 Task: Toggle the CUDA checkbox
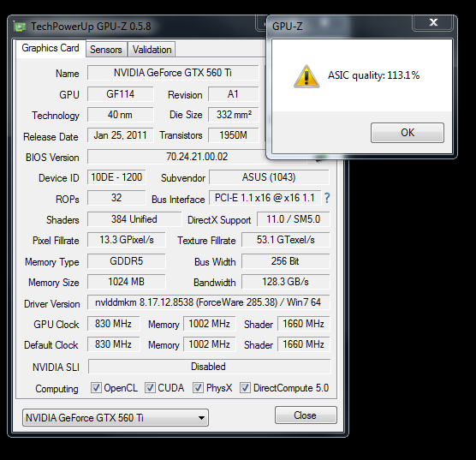click(x=150, y=388)
